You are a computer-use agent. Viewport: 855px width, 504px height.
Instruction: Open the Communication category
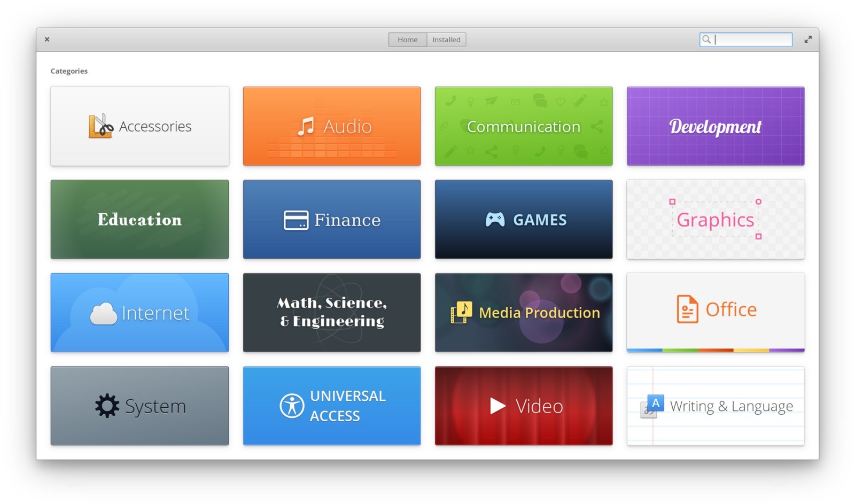click(524, 127)
